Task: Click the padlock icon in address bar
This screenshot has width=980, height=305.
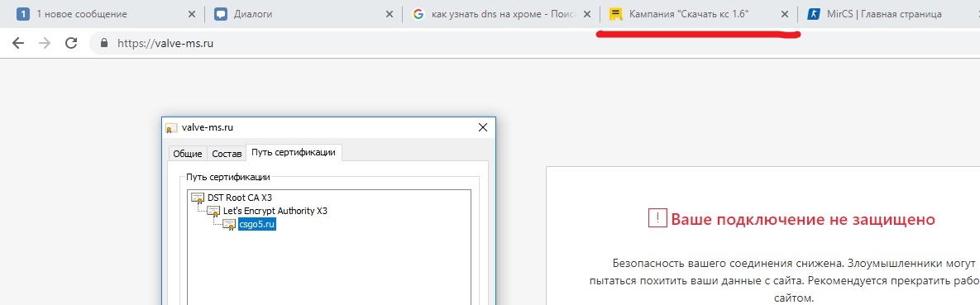Action: coord(103,44)
